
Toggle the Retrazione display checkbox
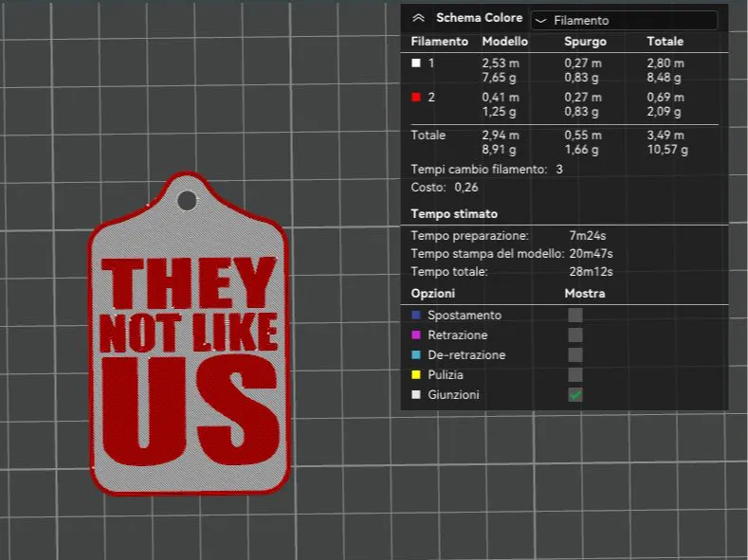tap(575, 335)
